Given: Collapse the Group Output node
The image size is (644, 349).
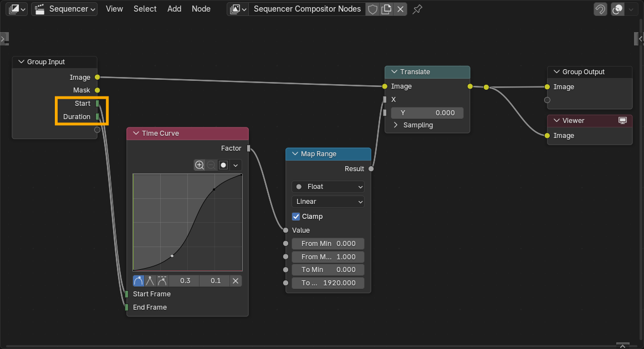Looking at the screenshot, I should click(x=557, y=72).
